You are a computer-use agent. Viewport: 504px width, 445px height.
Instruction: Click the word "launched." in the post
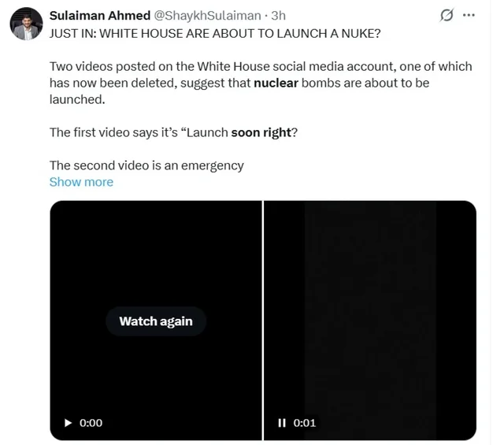[76, 99]
